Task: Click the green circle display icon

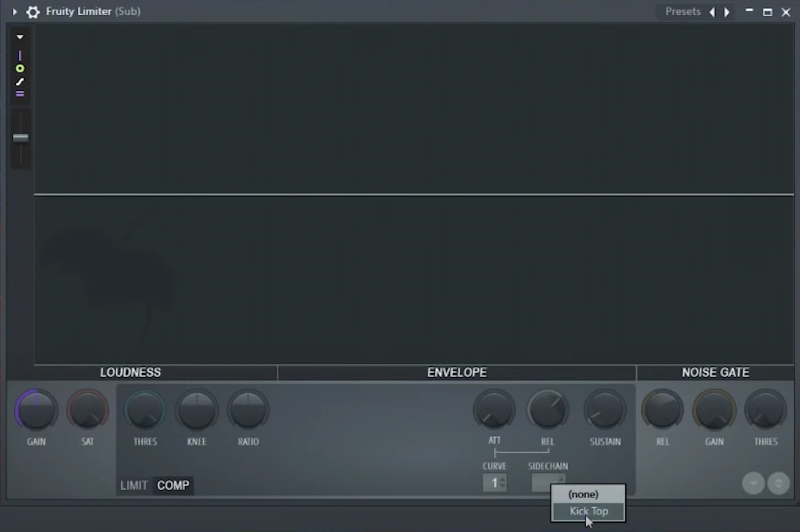Action: click(20, 69)
